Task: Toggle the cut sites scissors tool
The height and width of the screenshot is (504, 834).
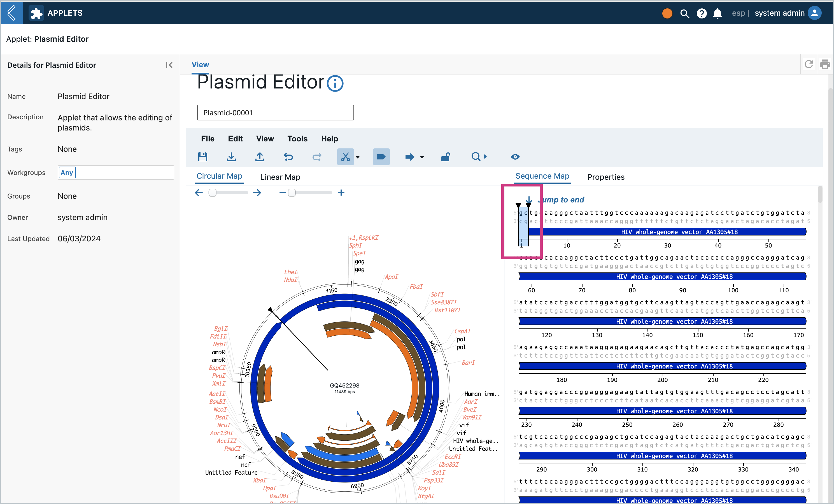Action: coord(345,157)
